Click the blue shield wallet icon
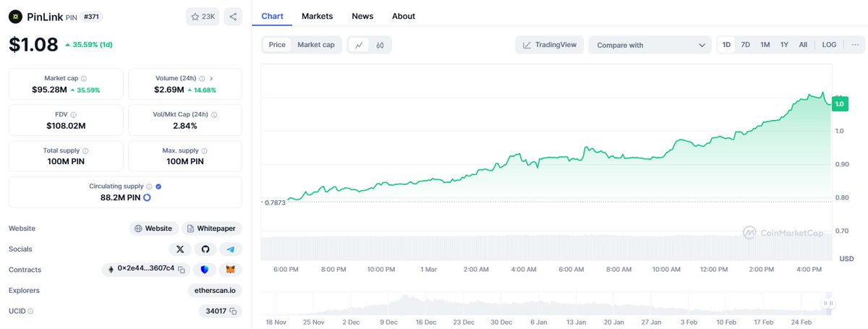 click(205, 270)
